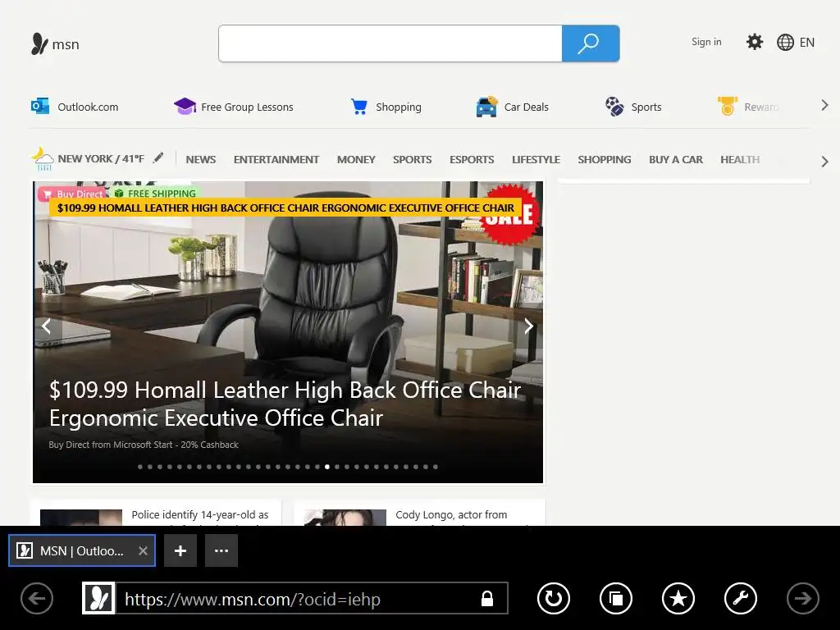The image size is (840, 630).
Task: Select the ENTERTAINMENT category
Action: (x=276, y=160)
